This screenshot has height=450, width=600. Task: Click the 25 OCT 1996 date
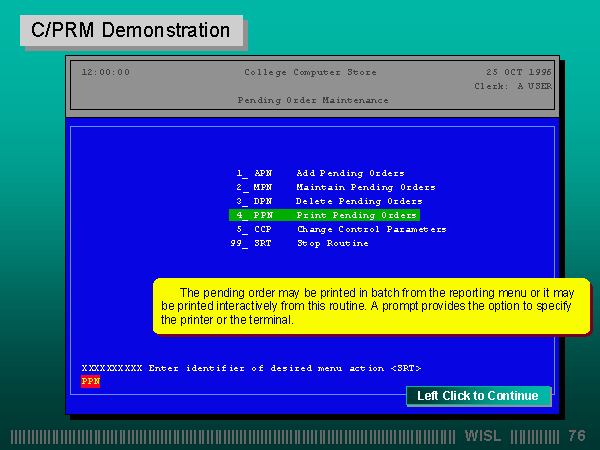(x=518, y=72)
